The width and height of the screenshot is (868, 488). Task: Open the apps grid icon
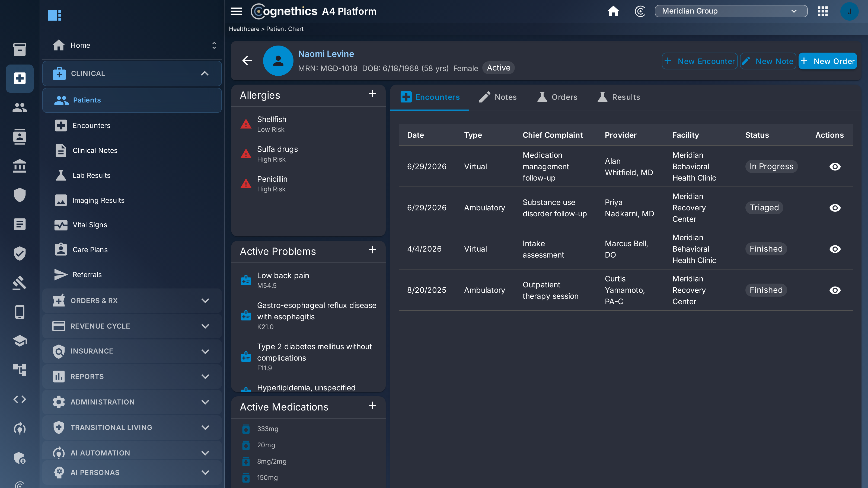(822, 11)
